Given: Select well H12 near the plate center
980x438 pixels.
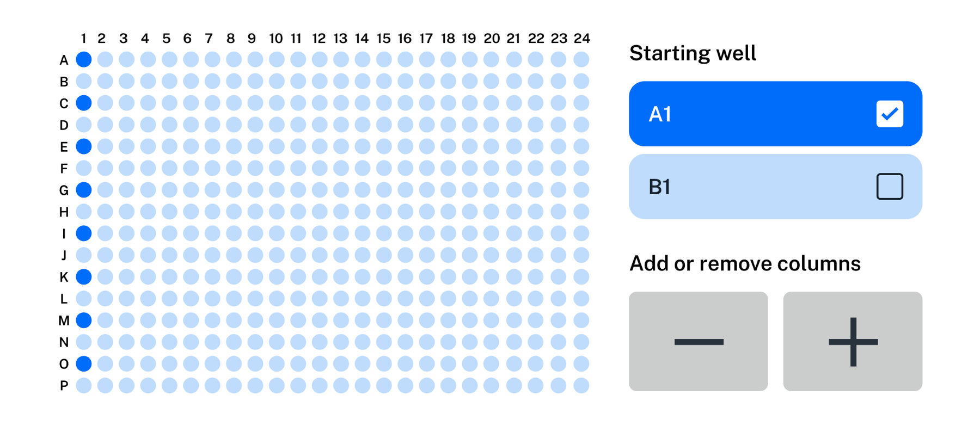Looking at the screenshot, I should pyautogui.click(x=318, y=212).
